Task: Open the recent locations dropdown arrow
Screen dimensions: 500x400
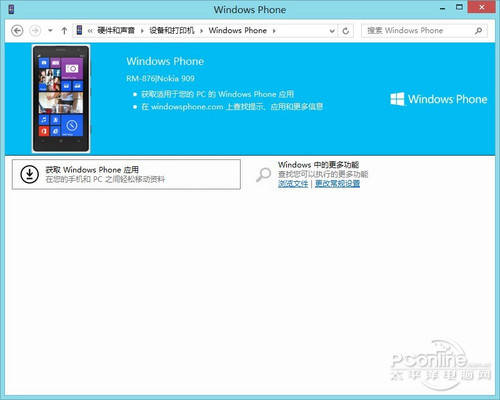Action: [50, 31]
